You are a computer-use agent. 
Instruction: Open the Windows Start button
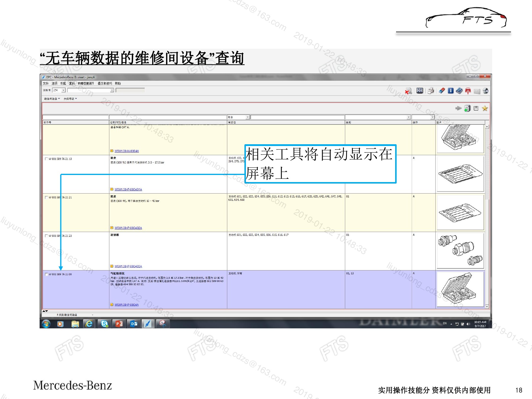(46, 324)
